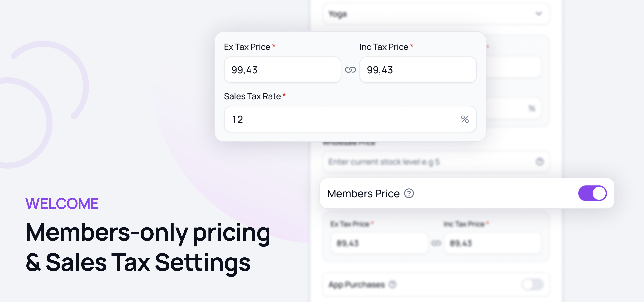Viewport: 644px width, 302px height.
Task: Click the link icon between the 99,43 price fields
Action: pos(350,70)
